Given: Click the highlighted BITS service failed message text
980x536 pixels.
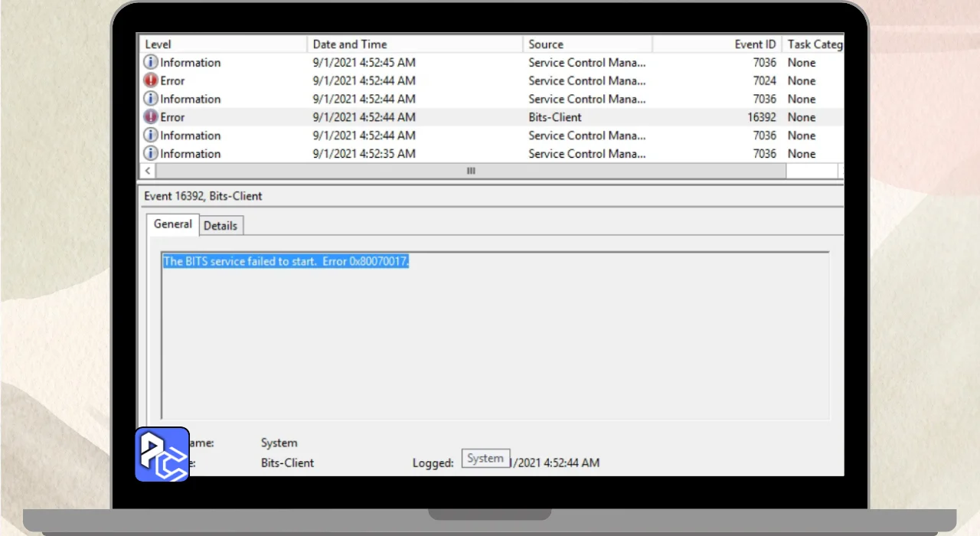Looking at the screenshot, I should 286,261.
